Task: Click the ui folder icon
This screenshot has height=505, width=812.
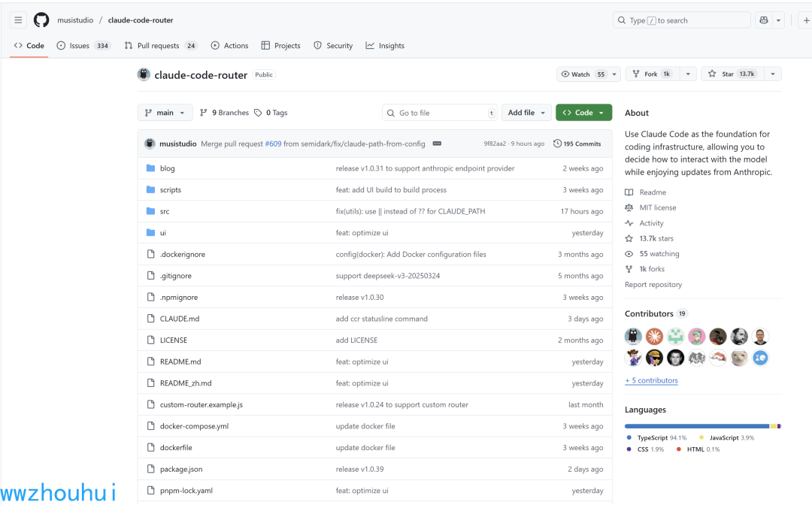Action: 150,233
